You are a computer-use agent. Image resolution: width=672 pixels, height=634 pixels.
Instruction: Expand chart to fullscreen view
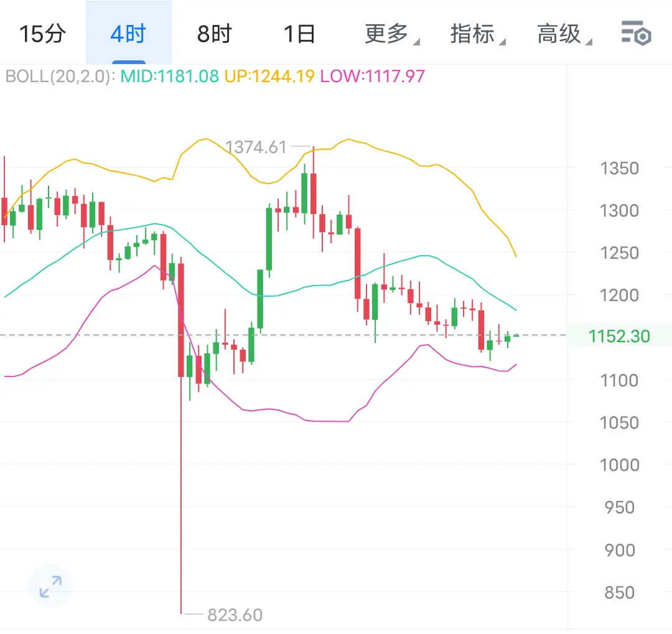[x=50, y=585]
